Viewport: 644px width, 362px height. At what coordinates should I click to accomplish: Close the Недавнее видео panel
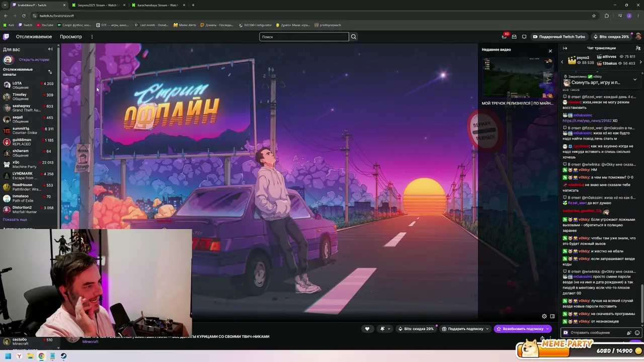point(550,51)
